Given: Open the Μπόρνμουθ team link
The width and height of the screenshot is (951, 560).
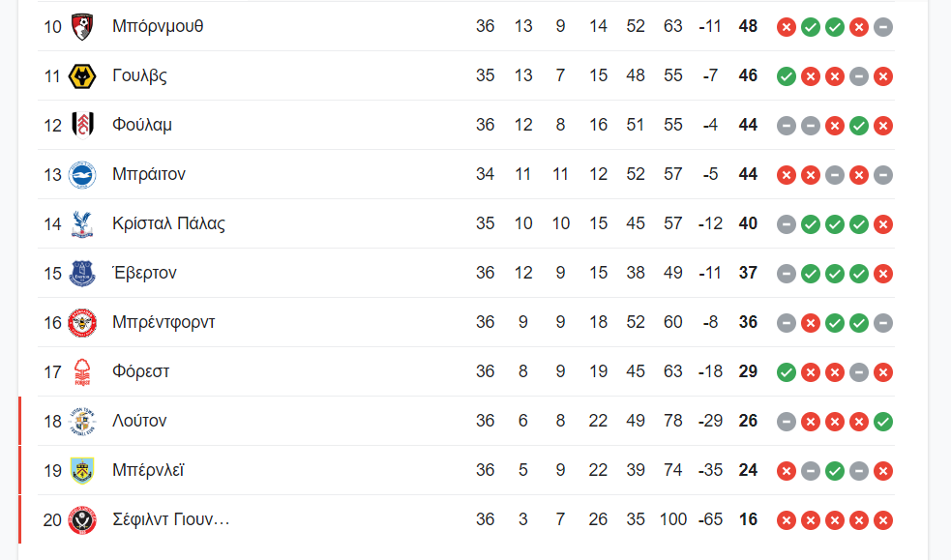Looking at the screenshot, I should [x=158, y=27].
